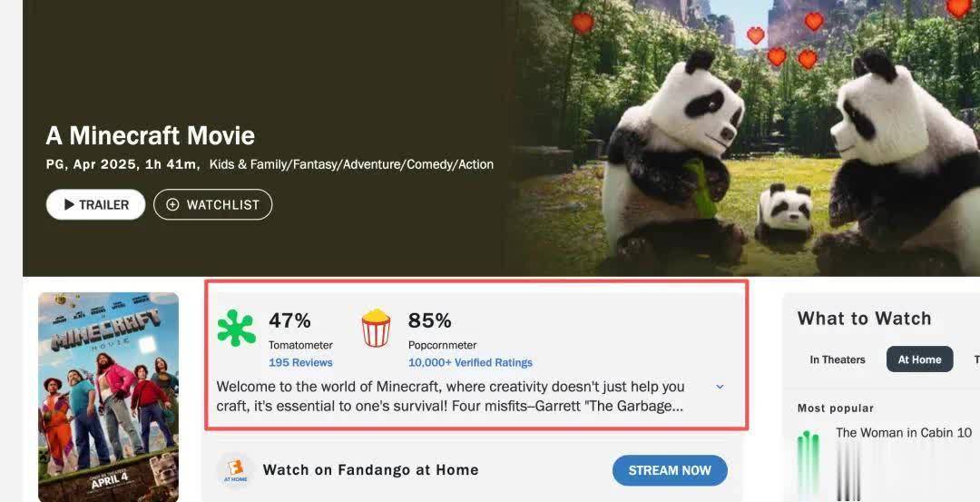
Task: Click the synopsis text starting with Welcome
Action: (x=450, y=396)
